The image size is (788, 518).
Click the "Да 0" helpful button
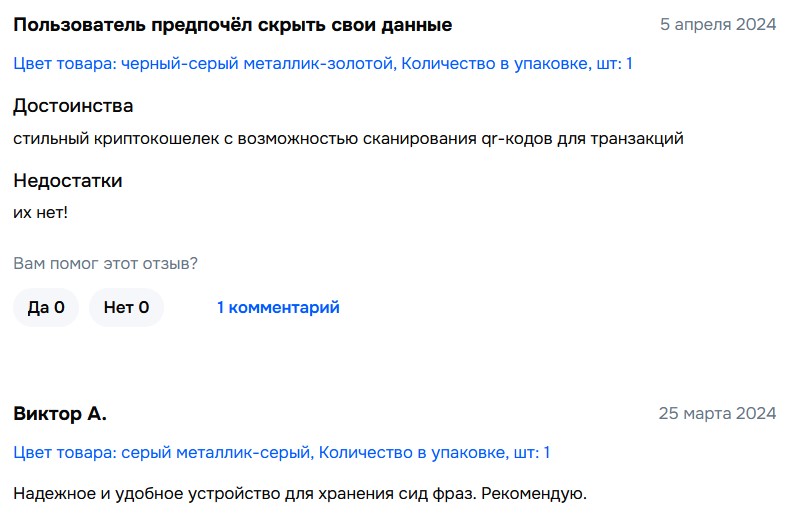[46, 307]
